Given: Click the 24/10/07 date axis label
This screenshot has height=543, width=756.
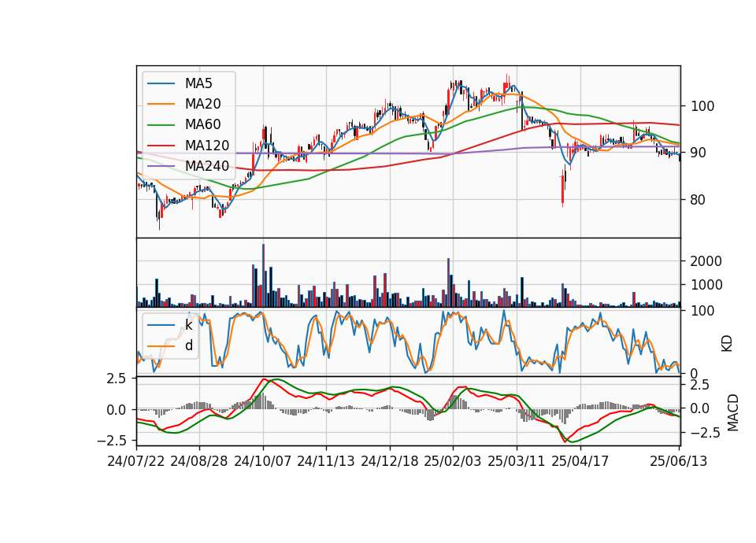Looking at the screenshot, I should [x=263, y=461].
